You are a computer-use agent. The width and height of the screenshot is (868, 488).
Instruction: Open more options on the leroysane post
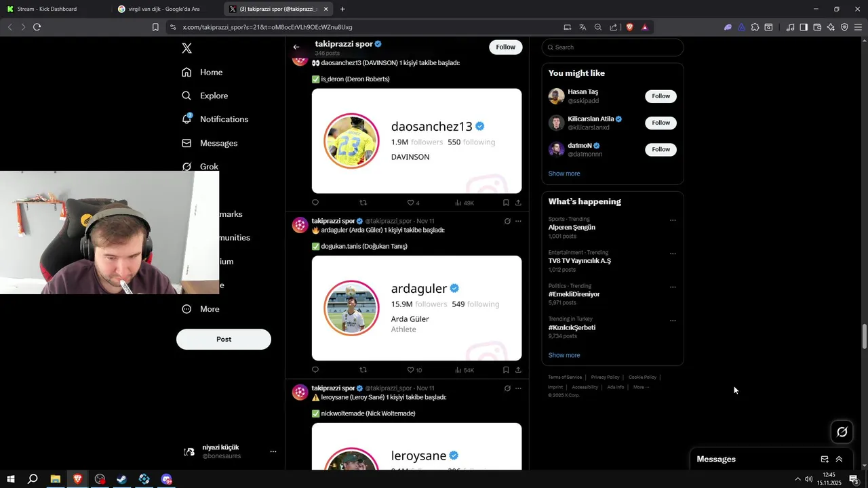[518, 388]
